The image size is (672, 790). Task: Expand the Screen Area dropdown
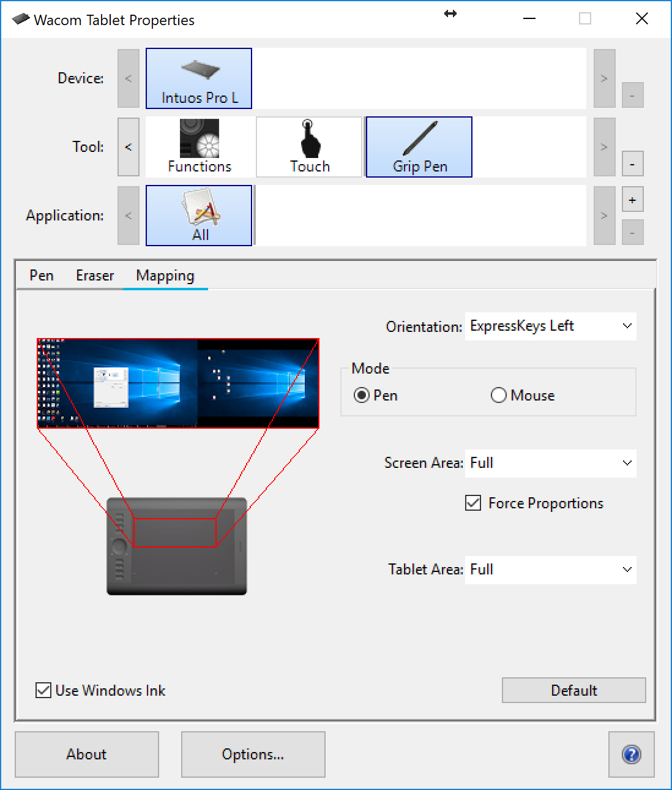pyautogui.click(x=551, y=464)
